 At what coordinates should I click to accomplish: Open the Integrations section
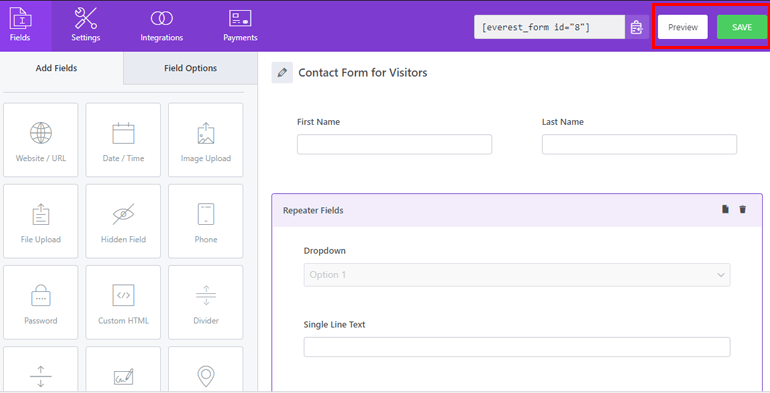162,25
